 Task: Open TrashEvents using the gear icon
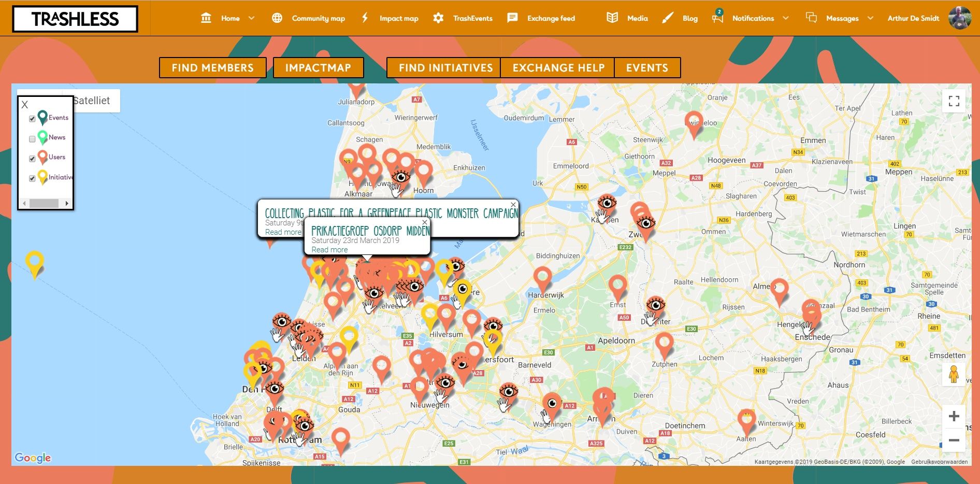438,18
